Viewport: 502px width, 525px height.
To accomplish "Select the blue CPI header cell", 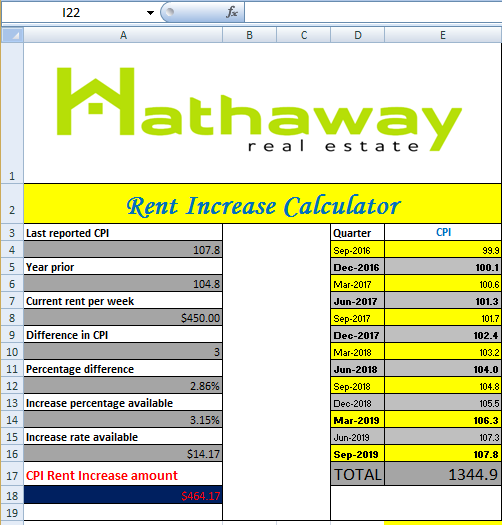I will pyautogui.click(x=443, y=233).
